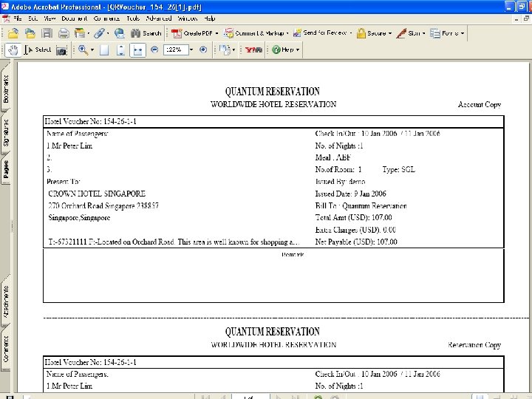
Task: Open the Document menu
Action: pos(75,18)
